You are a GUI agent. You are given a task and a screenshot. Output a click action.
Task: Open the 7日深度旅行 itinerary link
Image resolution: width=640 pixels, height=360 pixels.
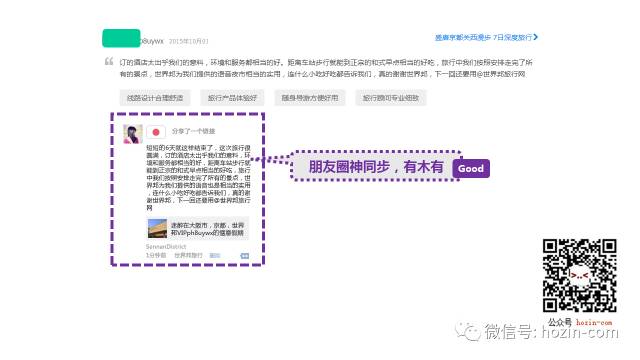[483, 38]
